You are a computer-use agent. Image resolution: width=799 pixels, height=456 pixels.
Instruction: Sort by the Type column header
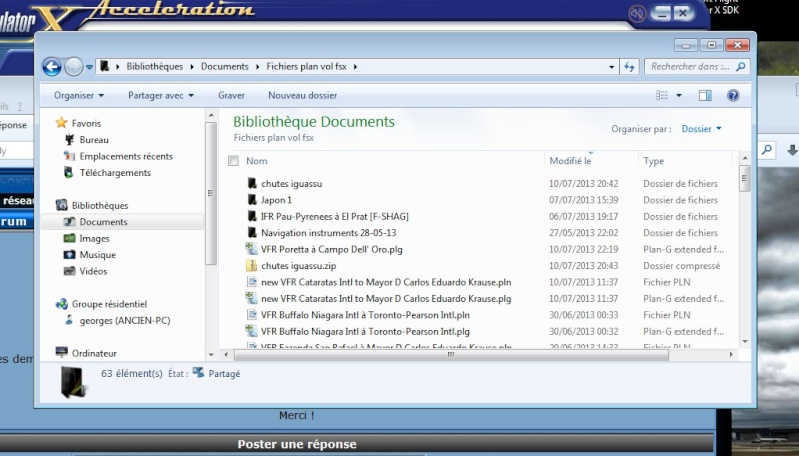pyautogui.click(x=653, y=161)
